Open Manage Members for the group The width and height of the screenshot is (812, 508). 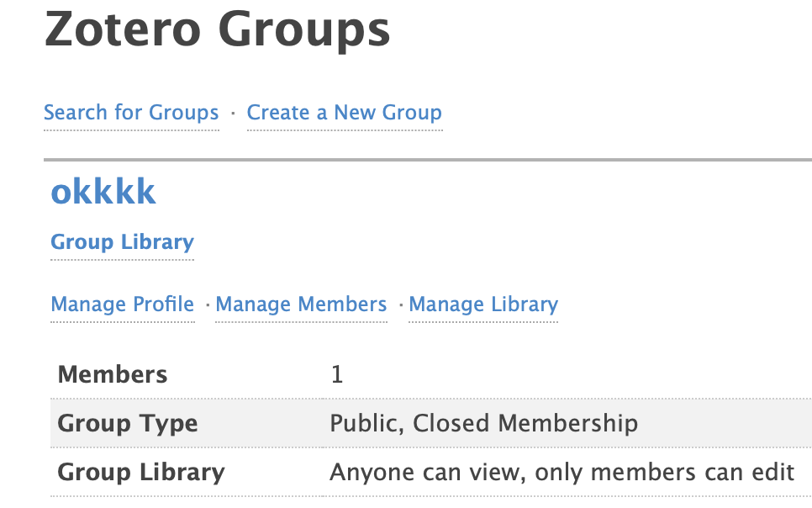point(301,304)
